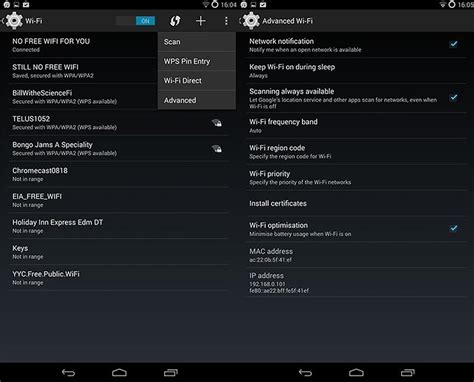Open Wi-Fi frequency band setting
Image resolution: width=474 pixels, height=382 pixels.
tap(356, 126)
